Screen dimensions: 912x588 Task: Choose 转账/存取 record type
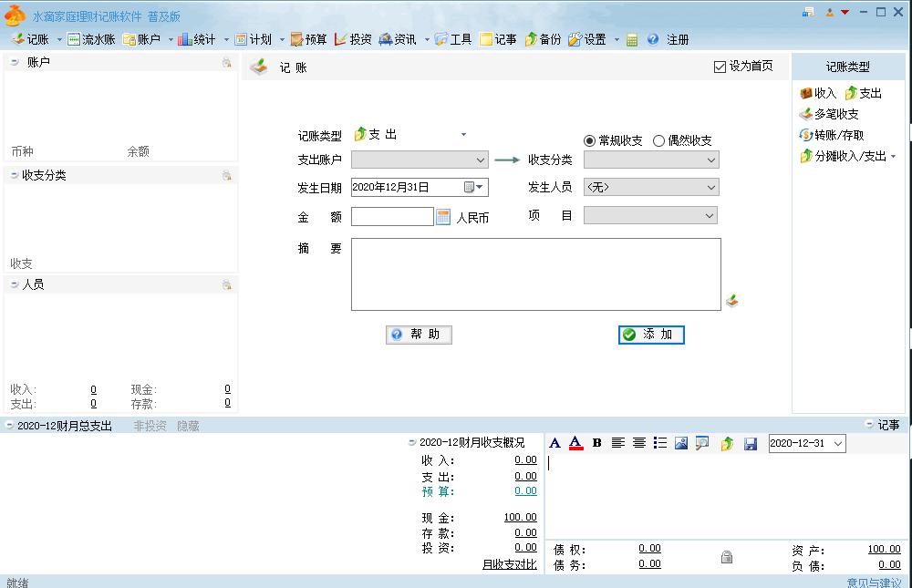[x=832, y=135]
